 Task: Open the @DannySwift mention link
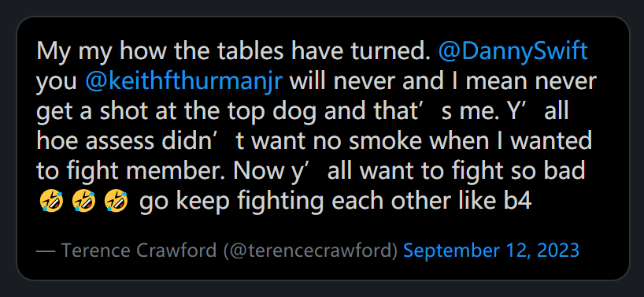pos(513,52)
